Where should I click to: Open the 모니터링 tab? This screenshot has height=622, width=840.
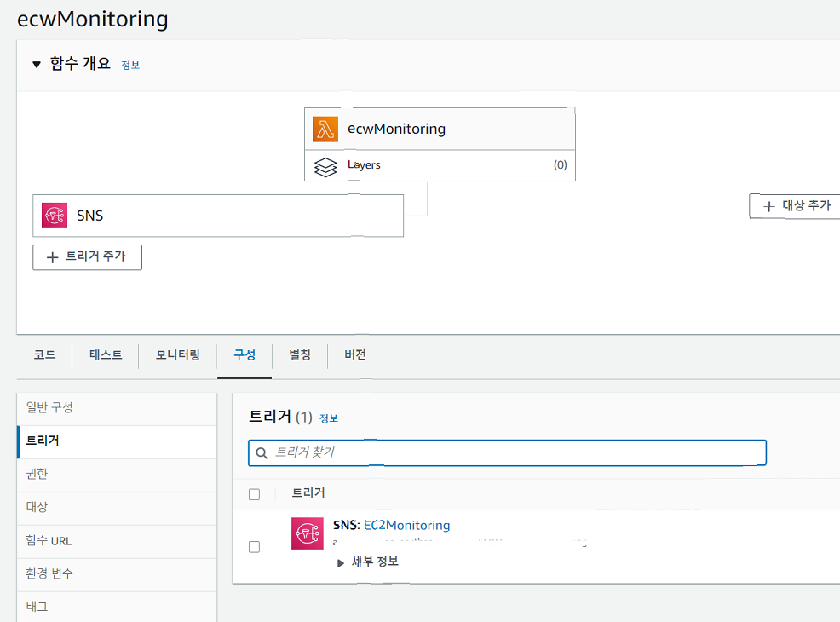(177, 355)
